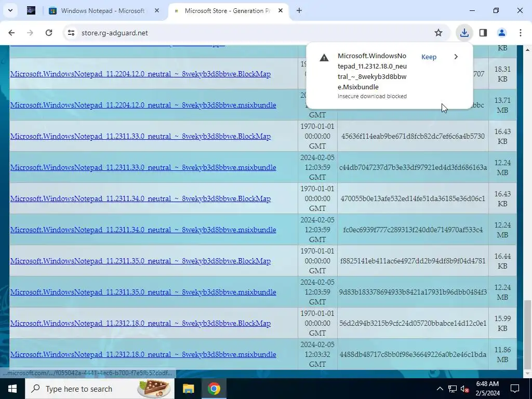Open File Explorer from the taskbar
This screenshot has width=532, height=399.
point(188,389)
